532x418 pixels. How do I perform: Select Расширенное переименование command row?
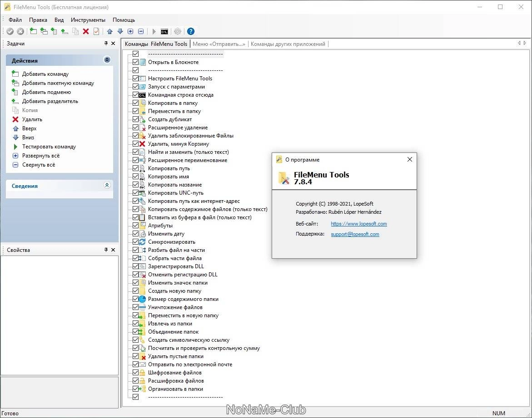click(x=187, y=160)
